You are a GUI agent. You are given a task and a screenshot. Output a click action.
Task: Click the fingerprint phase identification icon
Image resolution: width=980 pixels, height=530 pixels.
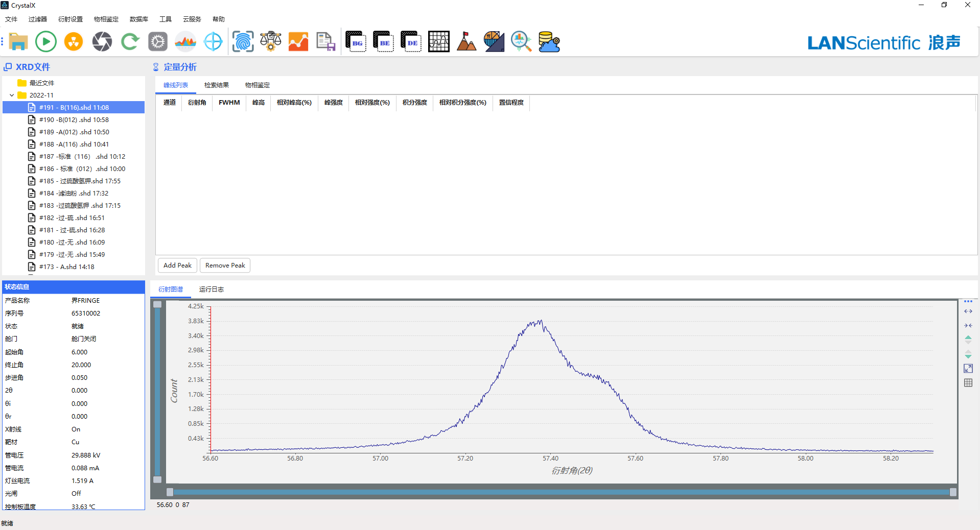click(243, 41)
